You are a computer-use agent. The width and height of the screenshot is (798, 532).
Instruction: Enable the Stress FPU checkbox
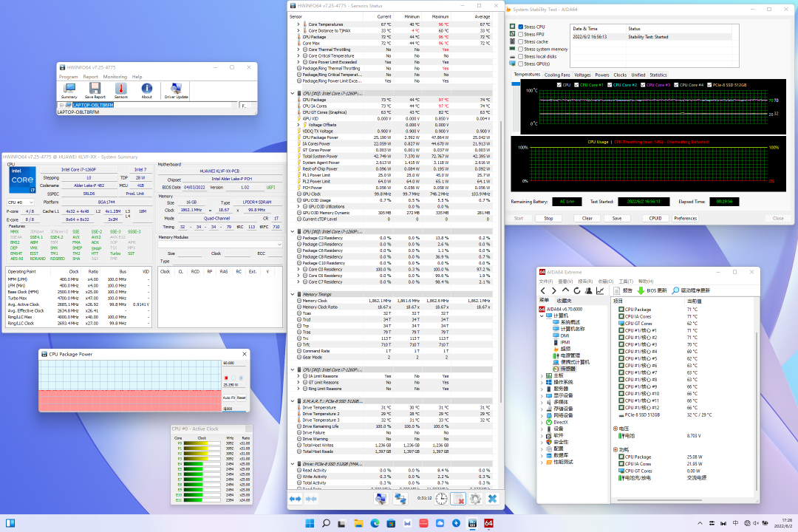[521, 34]
